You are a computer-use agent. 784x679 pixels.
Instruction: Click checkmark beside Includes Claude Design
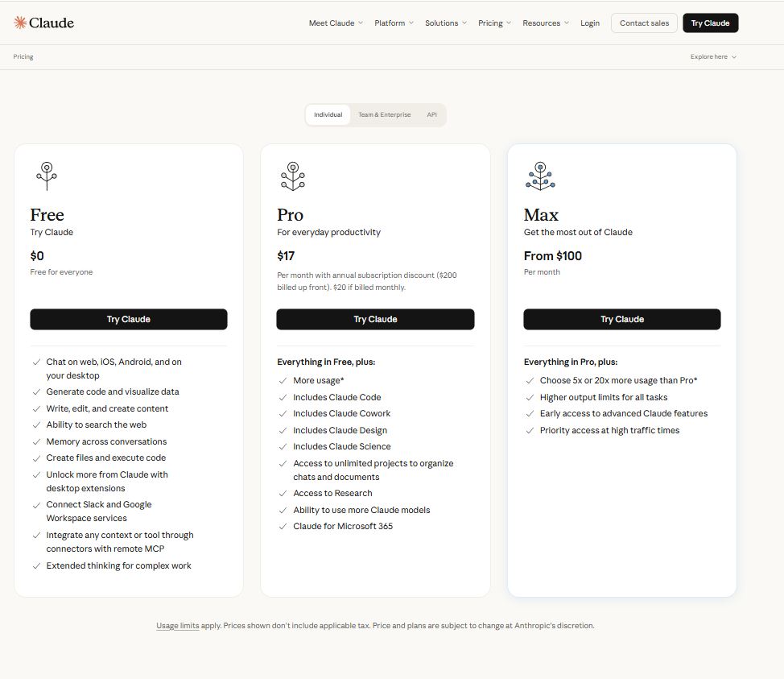tap(283, 431)
